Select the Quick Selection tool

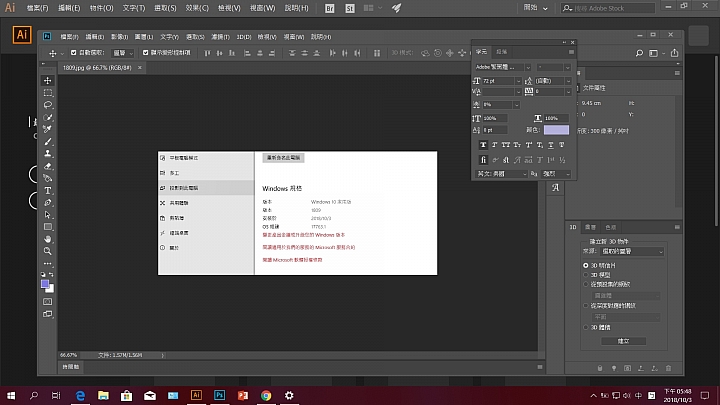coord(48,117)
